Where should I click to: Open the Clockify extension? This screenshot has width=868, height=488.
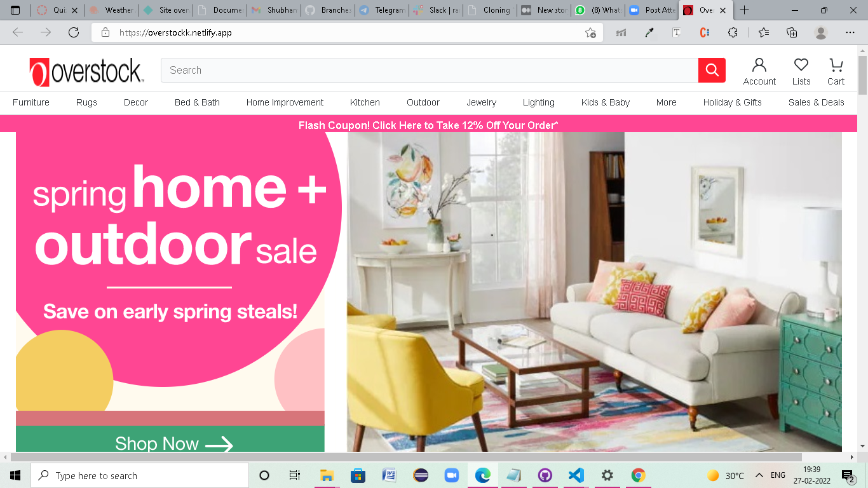pyautogui.click(x=704, y=32)
